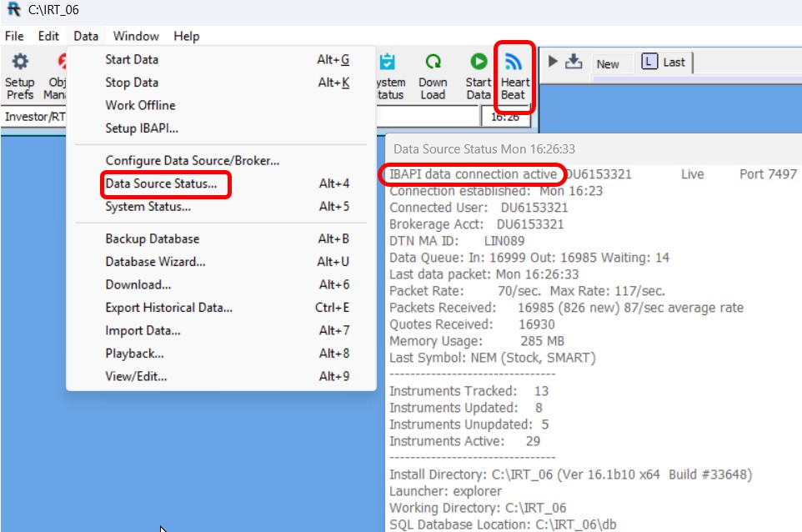Image resolution: width=802 pixels, height=532 pixels.
Task: Choose Work Offline from the menu
Action: coord(140,105)
